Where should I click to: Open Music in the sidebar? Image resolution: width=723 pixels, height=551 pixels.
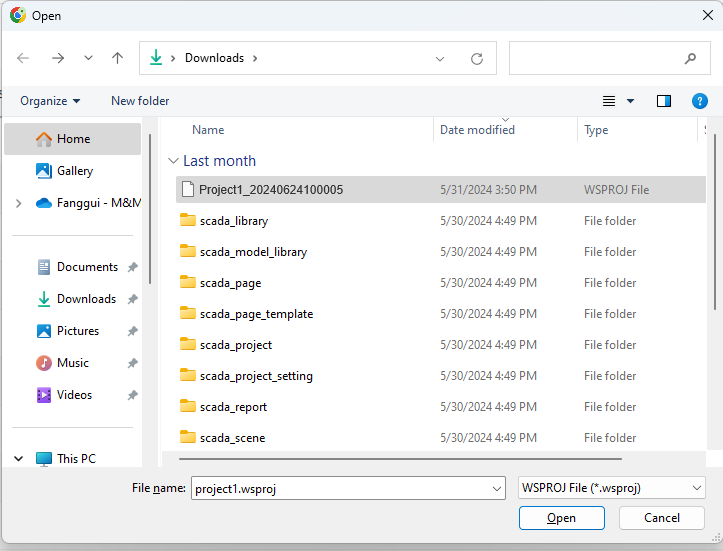tap(73, 363)
